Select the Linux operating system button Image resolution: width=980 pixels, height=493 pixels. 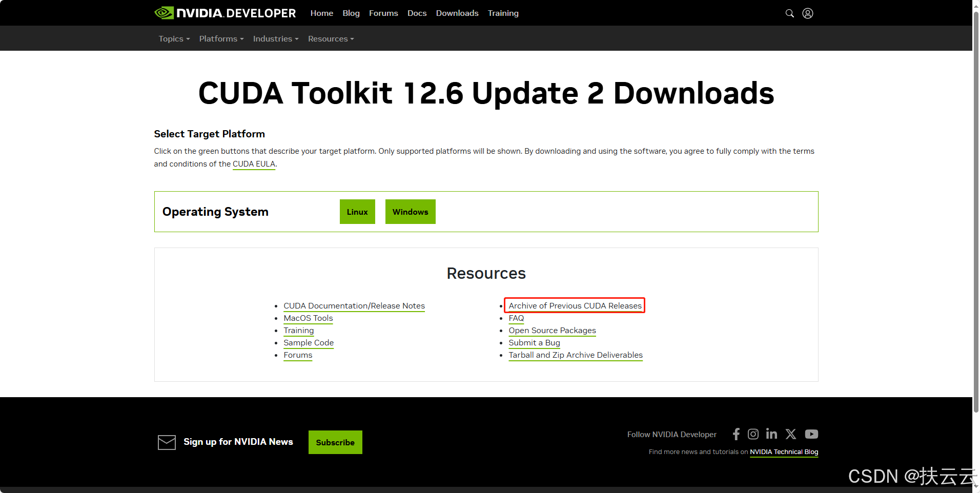click(x=357, y=212)
